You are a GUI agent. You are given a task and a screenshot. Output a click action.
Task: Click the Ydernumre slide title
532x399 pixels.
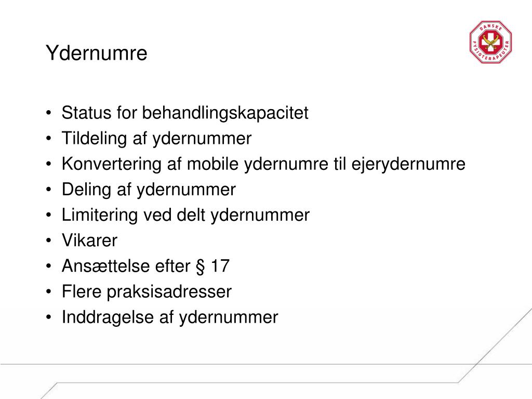(x=97, y=54)
